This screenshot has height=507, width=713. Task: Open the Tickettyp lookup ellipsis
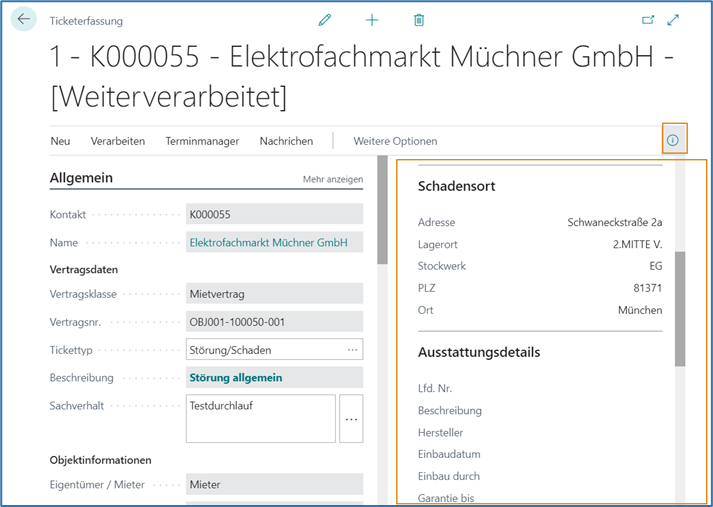tap(352, 350)
